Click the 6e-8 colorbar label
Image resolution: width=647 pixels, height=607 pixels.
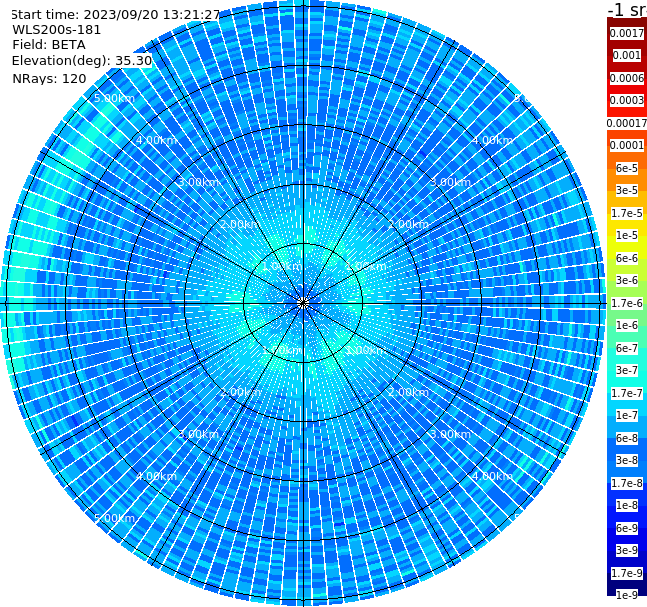click(x=627, y=438)
